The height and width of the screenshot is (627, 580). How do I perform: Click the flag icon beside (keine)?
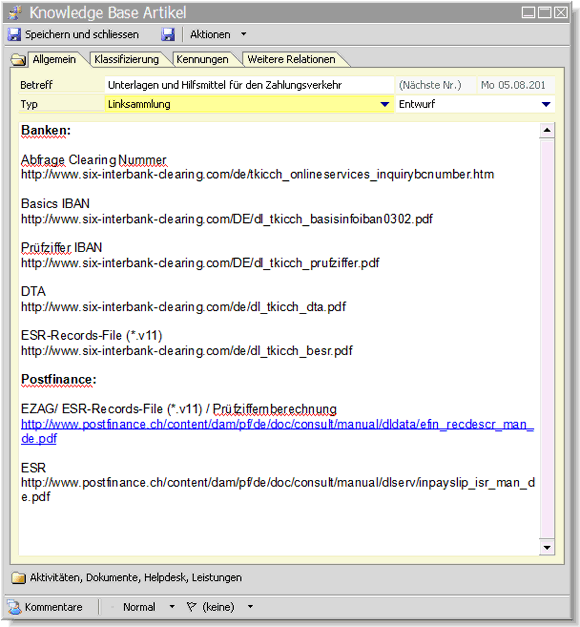point(192,607)
